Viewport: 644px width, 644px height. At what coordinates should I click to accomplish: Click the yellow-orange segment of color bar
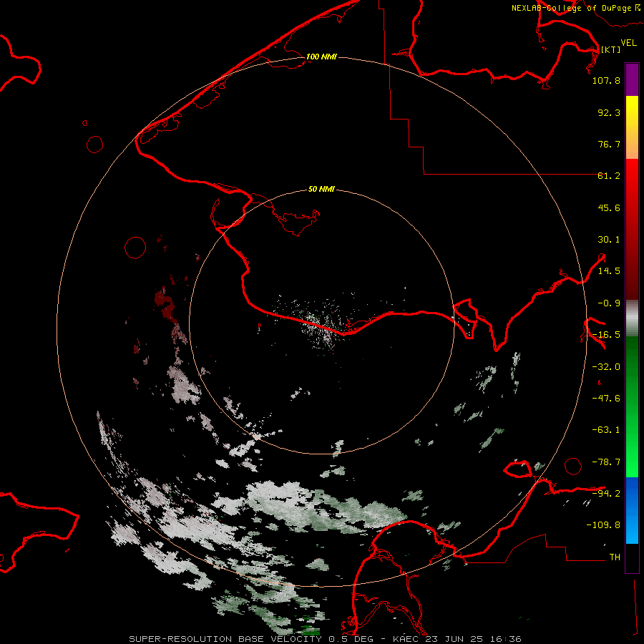[632, 127]
